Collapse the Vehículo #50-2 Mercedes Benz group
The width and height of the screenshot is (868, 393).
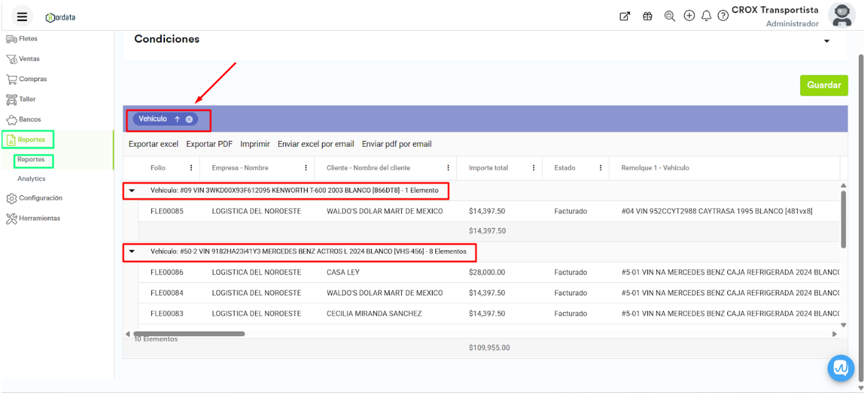132,252
